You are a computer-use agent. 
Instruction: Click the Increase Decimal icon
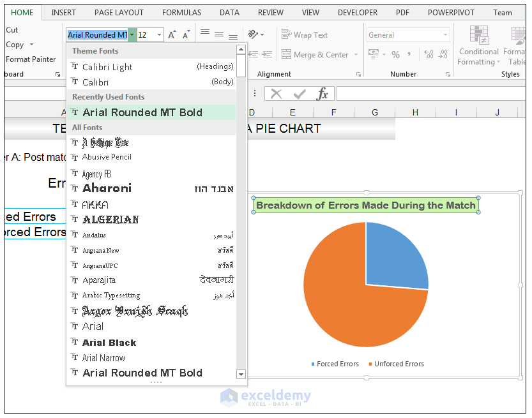pos(429,54)
